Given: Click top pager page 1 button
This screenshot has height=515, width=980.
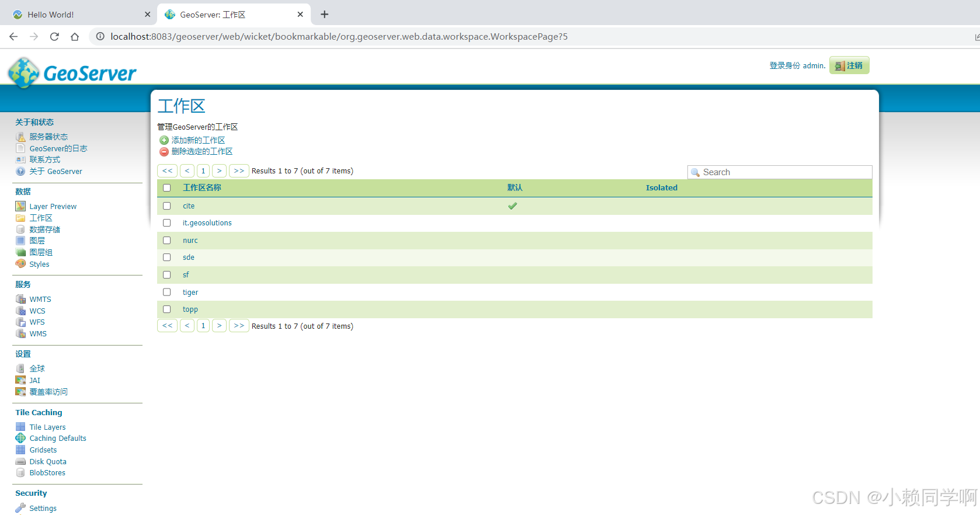Looking at the screenshot, I should [x=203, y=170].
